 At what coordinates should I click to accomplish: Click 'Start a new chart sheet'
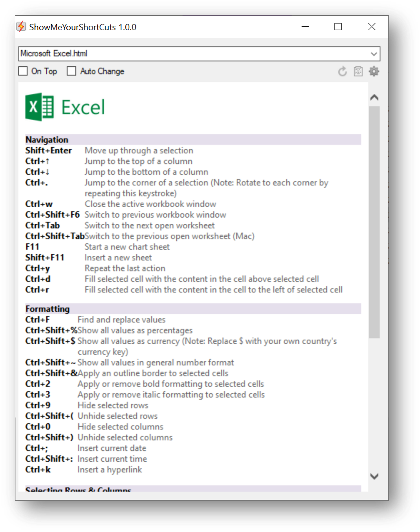pos(127,247)
